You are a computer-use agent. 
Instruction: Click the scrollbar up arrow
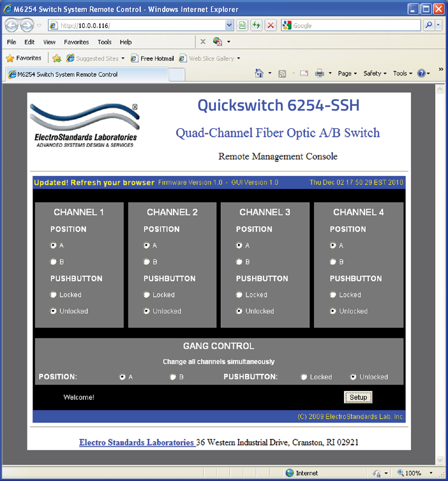(440, 89)
